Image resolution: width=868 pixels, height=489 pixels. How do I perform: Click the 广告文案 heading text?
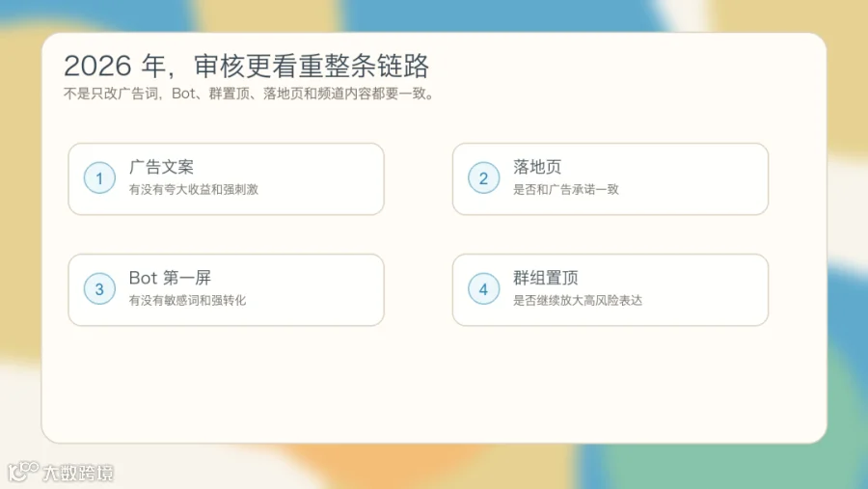tap(161, 167)
